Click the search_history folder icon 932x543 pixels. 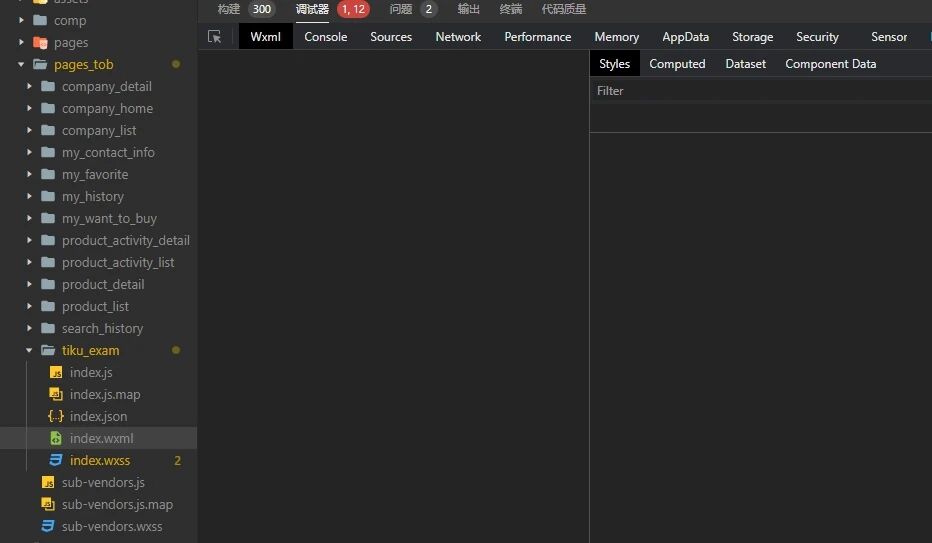48,328
